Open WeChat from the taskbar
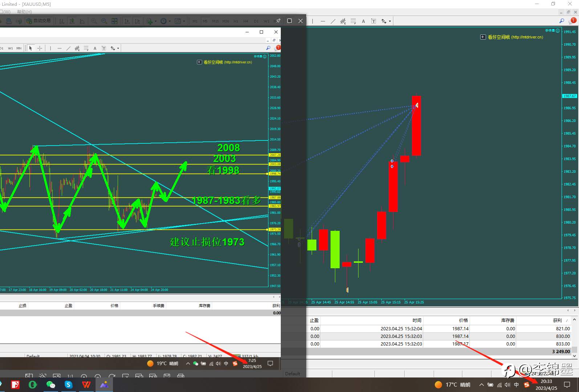Image resolution: width=579 pixels, height=392 pixels. (50, 385)
